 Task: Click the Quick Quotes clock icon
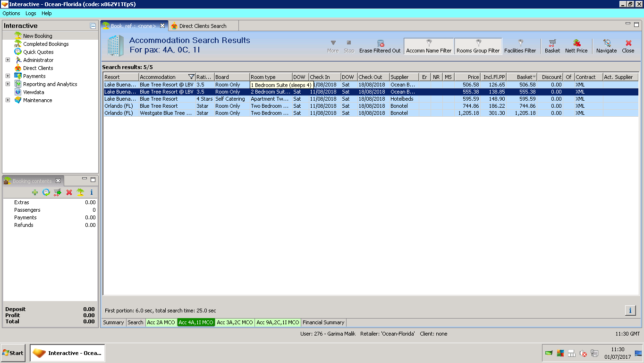[18, 52]
